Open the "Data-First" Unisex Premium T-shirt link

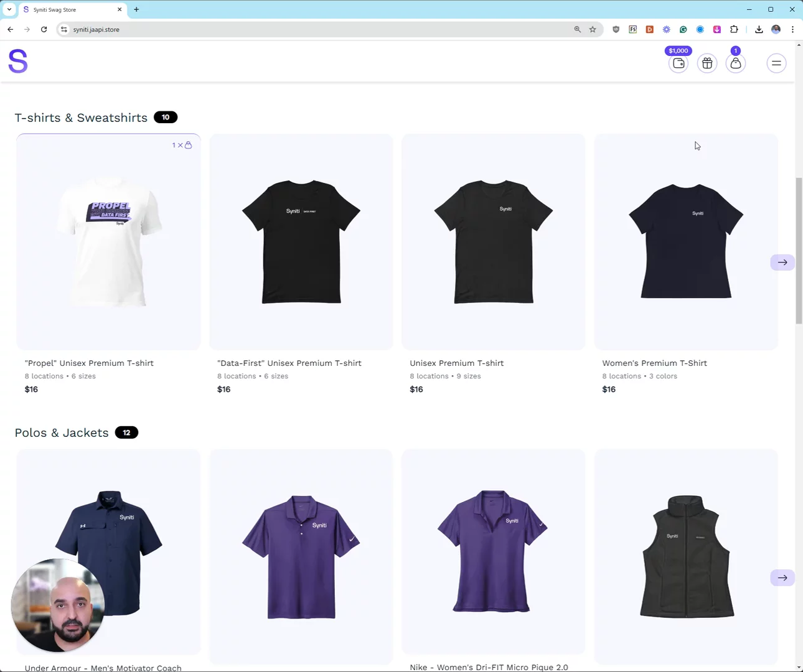(x=289, y=363)
